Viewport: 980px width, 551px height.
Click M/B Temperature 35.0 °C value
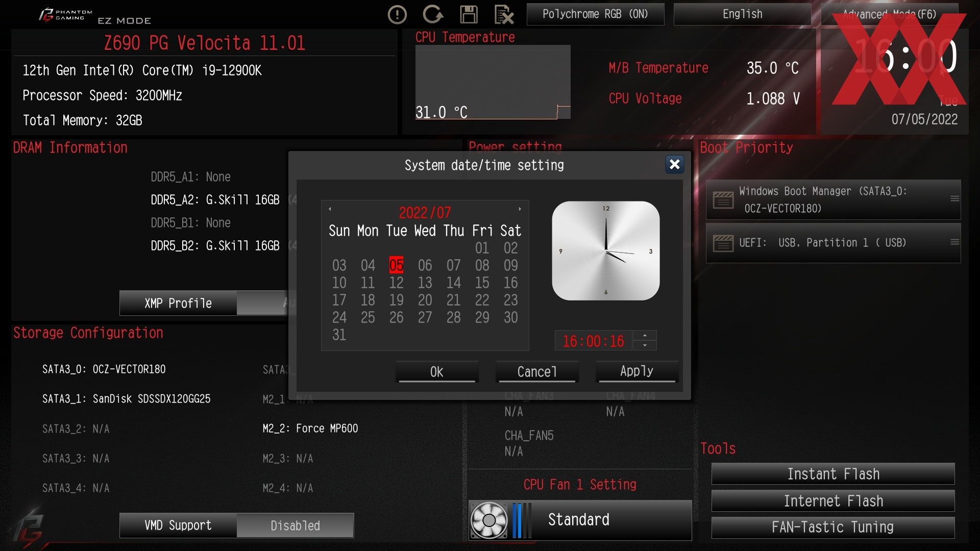coord(772,68)
